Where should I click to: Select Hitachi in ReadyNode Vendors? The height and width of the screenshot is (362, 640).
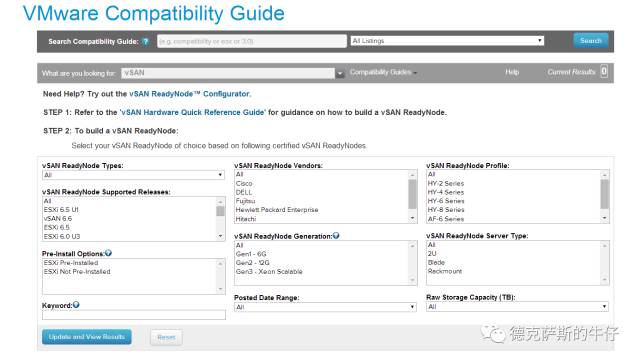[246, 219]
